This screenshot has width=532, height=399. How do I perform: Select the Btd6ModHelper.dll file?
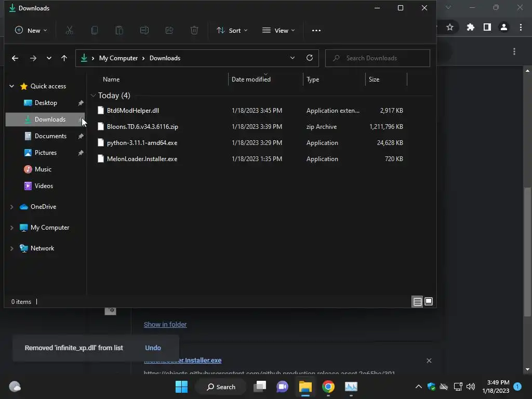click(132, 111)
